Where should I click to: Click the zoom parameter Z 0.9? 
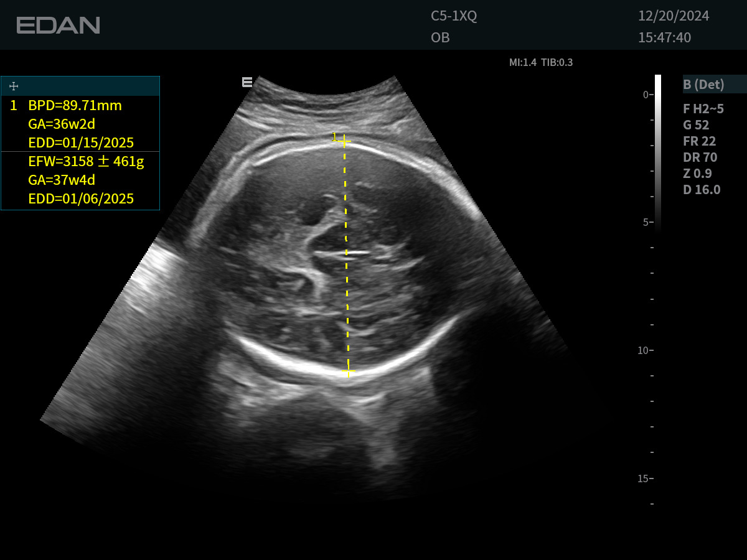pos(697,174)
